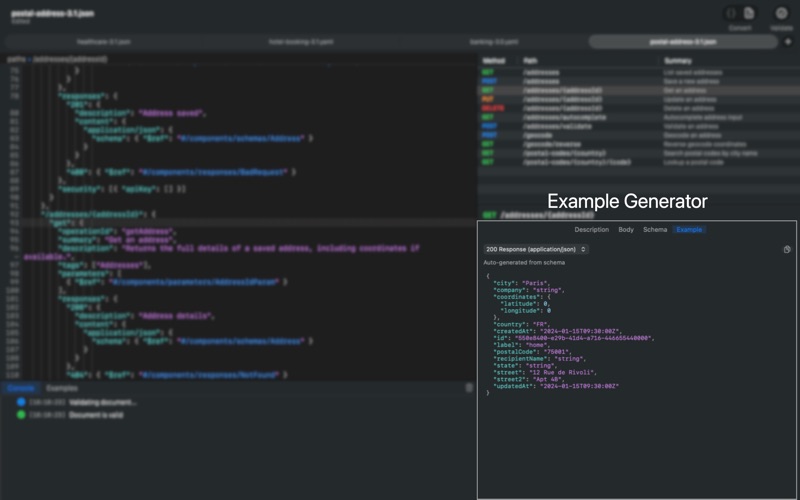Click the "country": "FR" example line
Image resolution: width=800 pixels, height=500 pixels.
521,324
